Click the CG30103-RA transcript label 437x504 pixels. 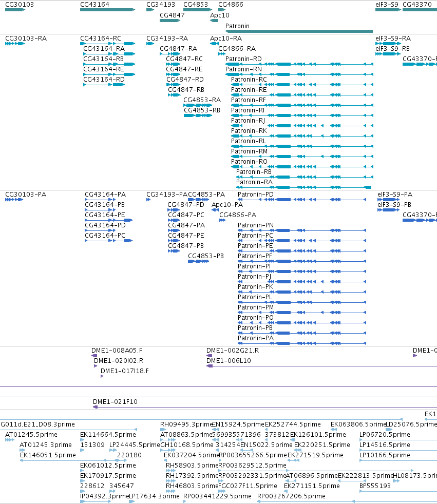(26, 38)
